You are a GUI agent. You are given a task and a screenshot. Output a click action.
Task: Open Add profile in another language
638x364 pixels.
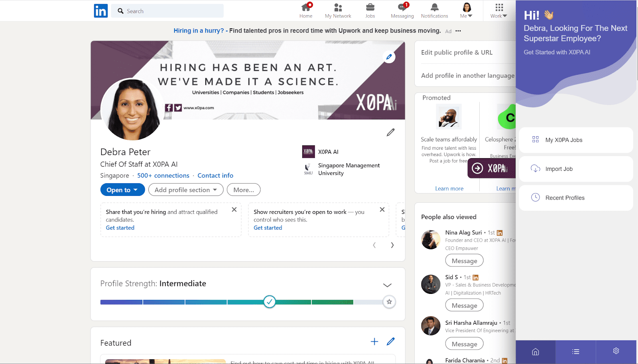pos(468,76)
